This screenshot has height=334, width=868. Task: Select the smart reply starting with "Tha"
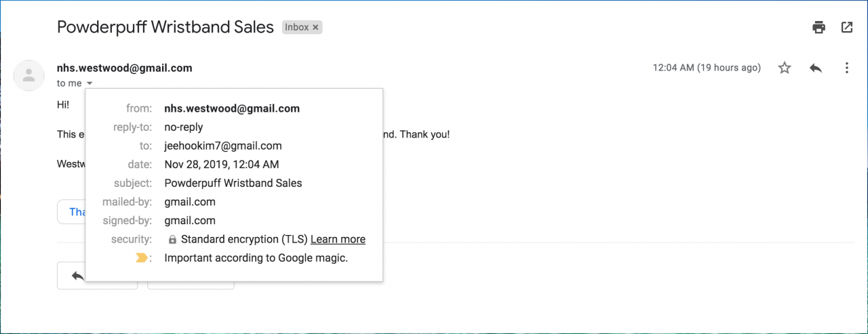click(72, 212)
